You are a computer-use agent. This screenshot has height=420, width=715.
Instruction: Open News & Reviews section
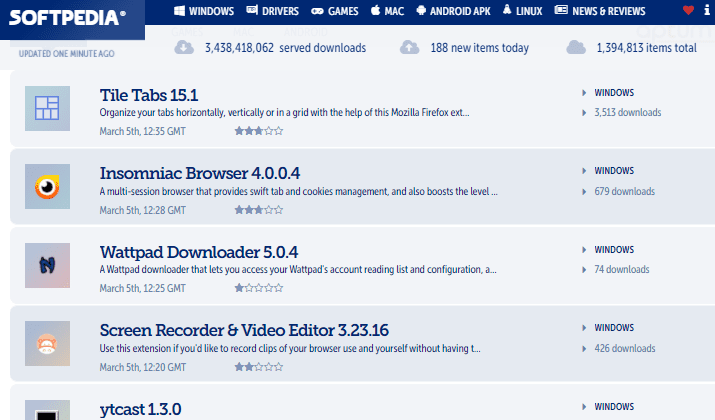coord(600,11)
